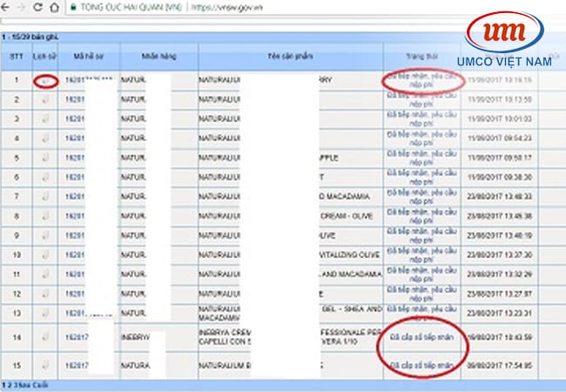566x392 pixels.
Task: Select the date 23/08/2017 13:48:33 cell
Action: pos(500,196)
